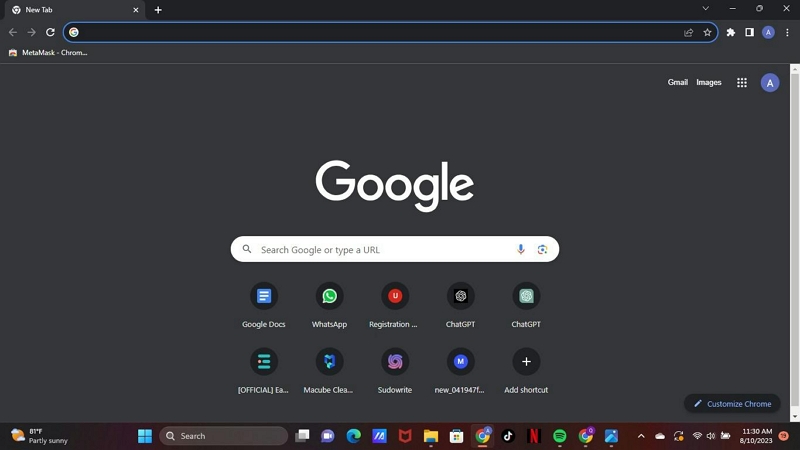Open the Photos app from taskbar
800x450 pixels.
(x=611, y=436)
